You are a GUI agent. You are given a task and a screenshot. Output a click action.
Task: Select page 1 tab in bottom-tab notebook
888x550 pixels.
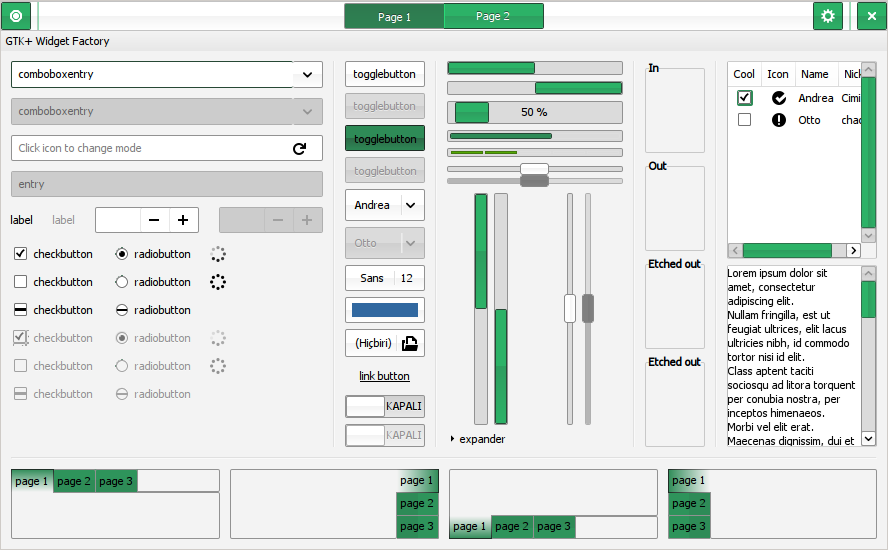pyautogui.click(x=470, y=527)
